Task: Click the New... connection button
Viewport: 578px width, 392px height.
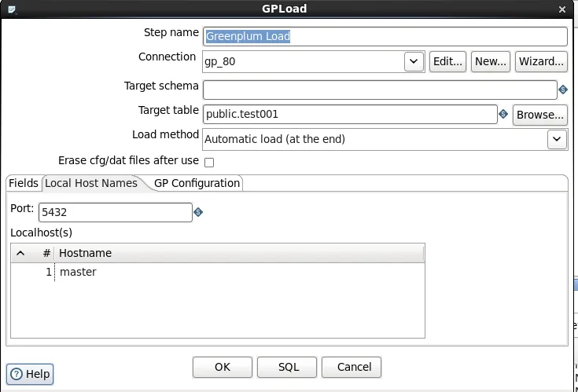Action: (x=490, y=61)
